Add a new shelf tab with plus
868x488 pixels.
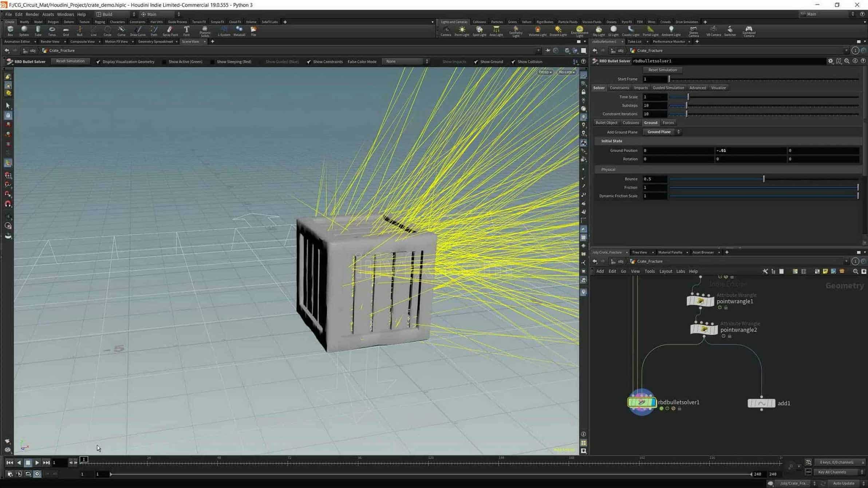tap(285, 22)
